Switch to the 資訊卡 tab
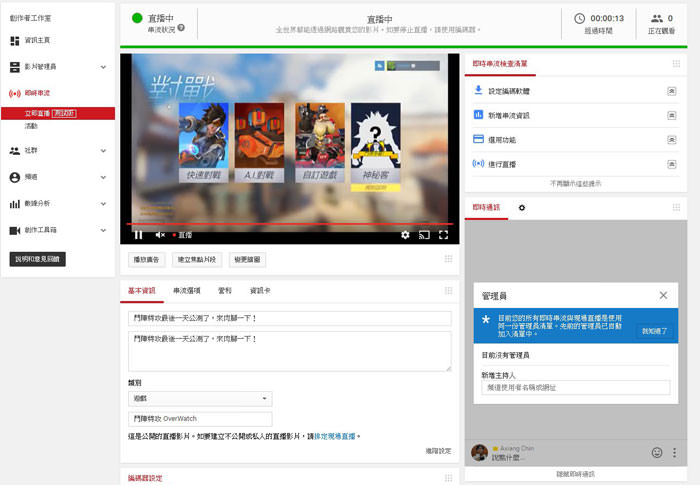700x485 pixels. click(x=260, y=291)
